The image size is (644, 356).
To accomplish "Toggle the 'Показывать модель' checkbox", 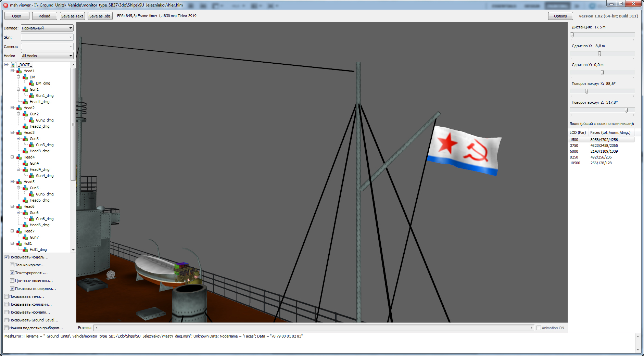I will click(6, 257).
